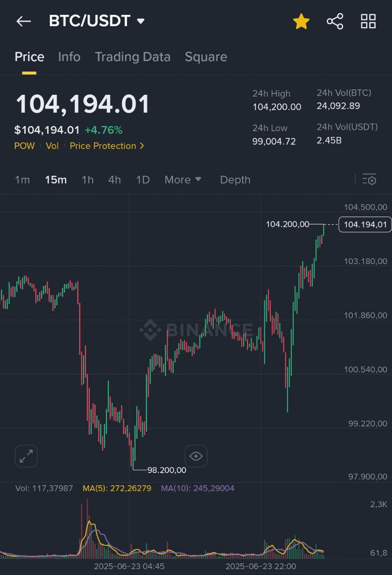Expand the BTC/USDT pair dropdown
This screenshot has width=392, height=575.
click(141, 21)
